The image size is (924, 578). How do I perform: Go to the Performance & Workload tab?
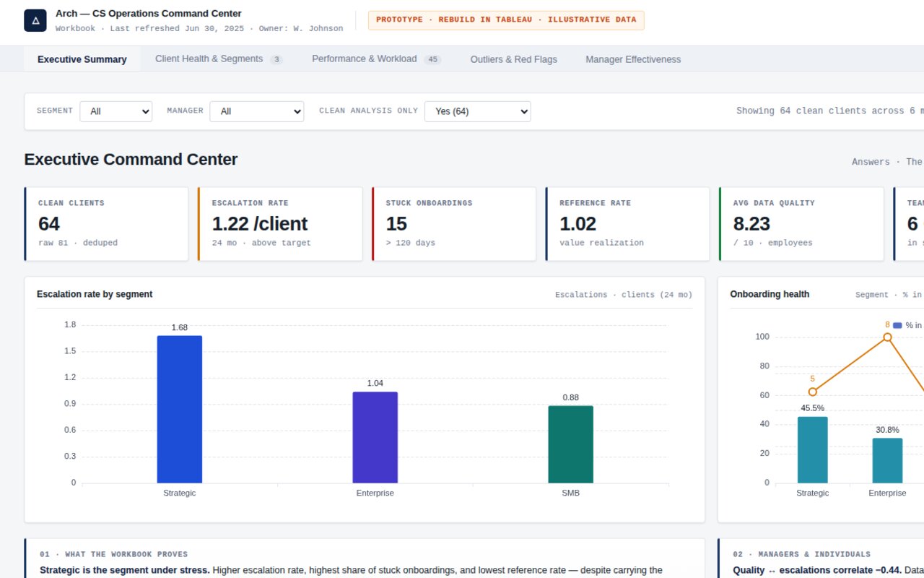coord(376,59)
